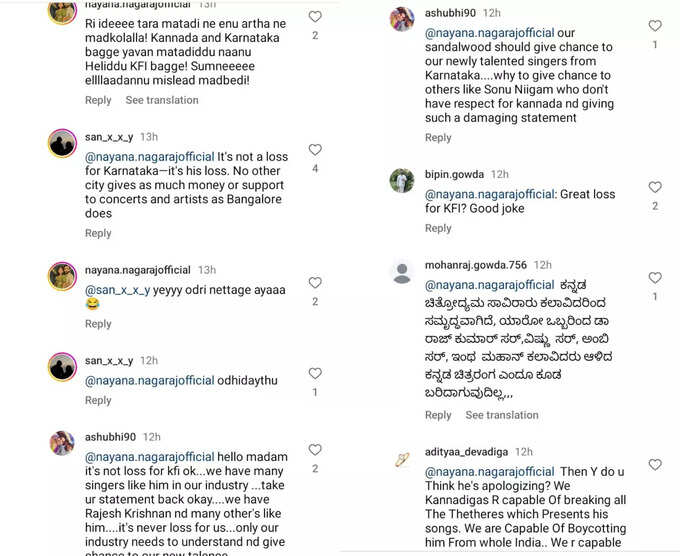Open @nayana.nagarajofficial mention in bipin.gowda's comment
Screen dimensions: 680x556
click(490, 194)
